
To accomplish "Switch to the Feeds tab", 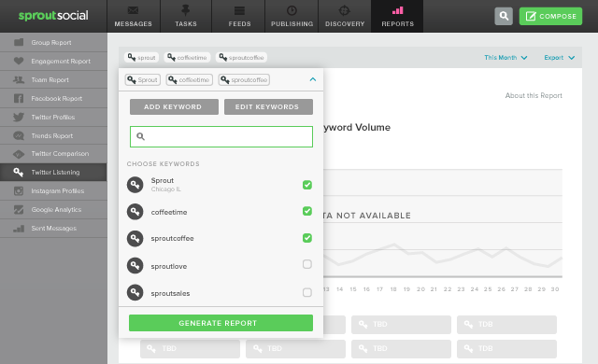I will 239,16.
